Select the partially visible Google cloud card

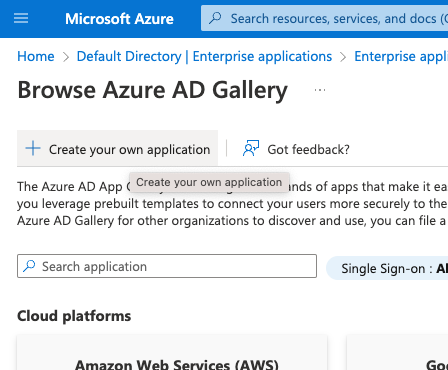point(397,353)
